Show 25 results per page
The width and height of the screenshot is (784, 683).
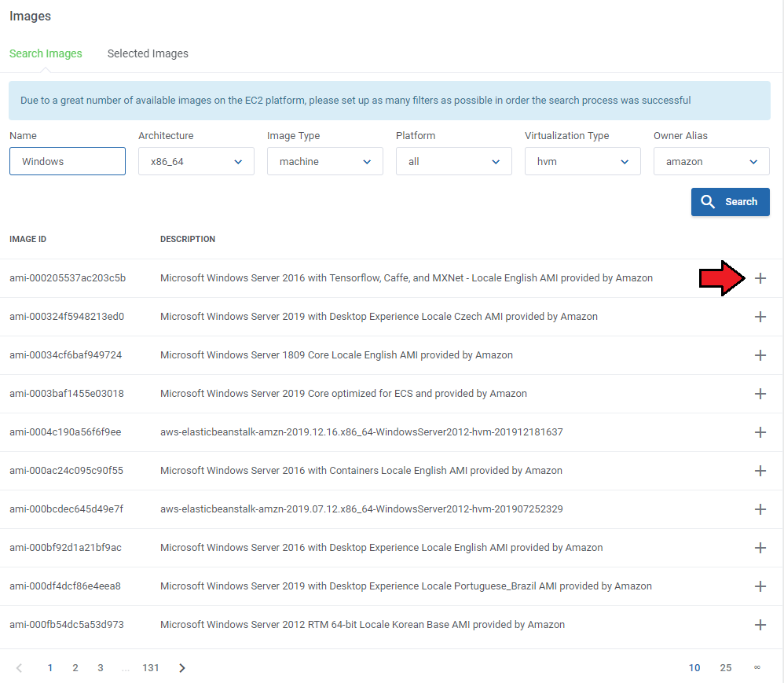click(726, 668)
